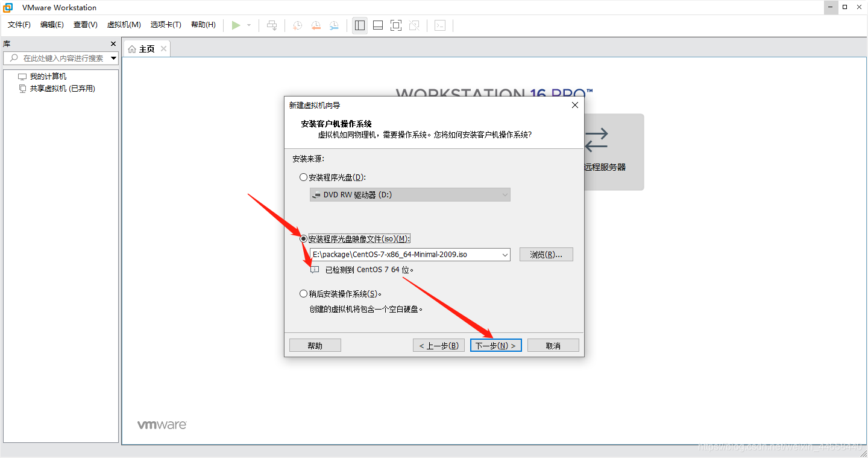Image resolution: width=868 pixels, height=458 pixels.
Task: Select the 安装程序光盘(D) radio button
Action: 303,177
